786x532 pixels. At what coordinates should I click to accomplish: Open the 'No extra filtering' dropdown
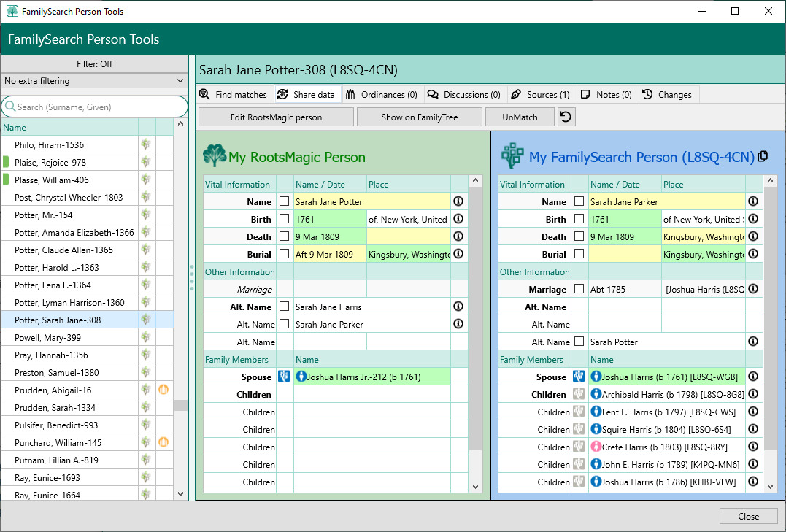click(95, 81)
